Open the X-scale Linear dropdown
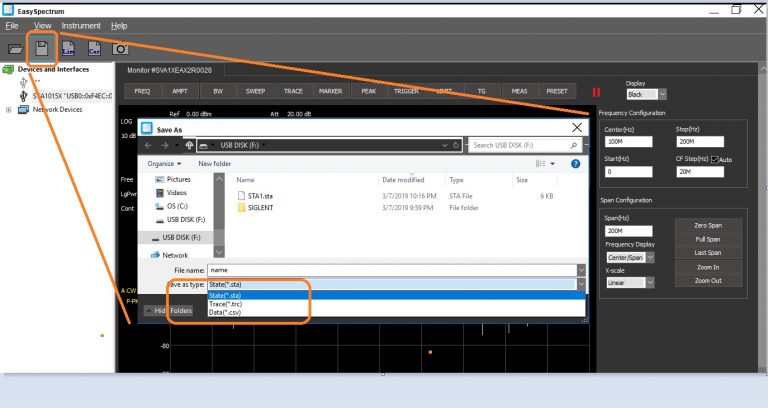768x408 pixels. [x=651, y=283]
